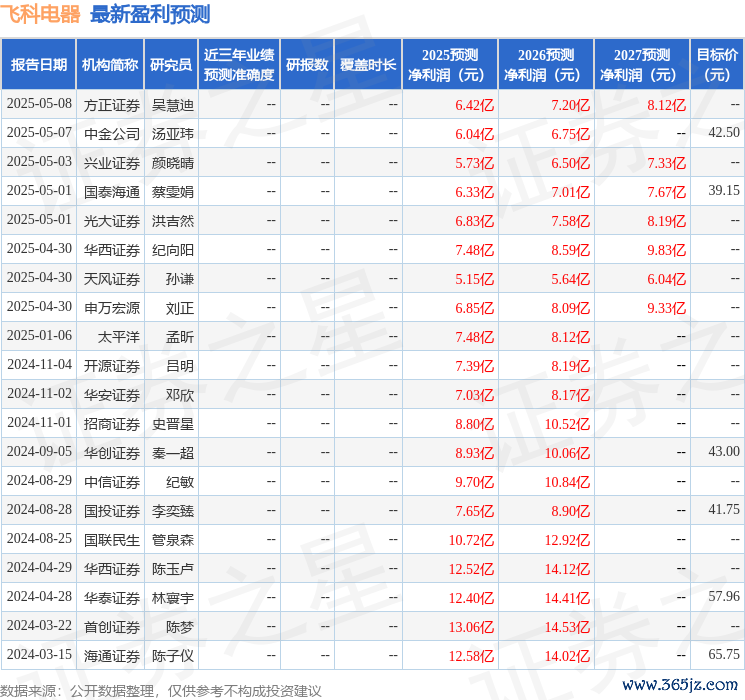Viewport: 745px width, 700px height.
Task: Click 2025 forecast 12.52亿
Action: (471, 569)
